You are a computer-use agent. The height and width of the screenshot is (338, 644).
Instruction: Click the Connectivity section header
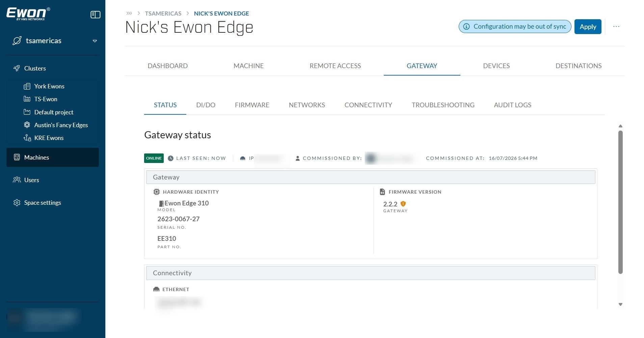pyautogui.click(x=371, y=273)
